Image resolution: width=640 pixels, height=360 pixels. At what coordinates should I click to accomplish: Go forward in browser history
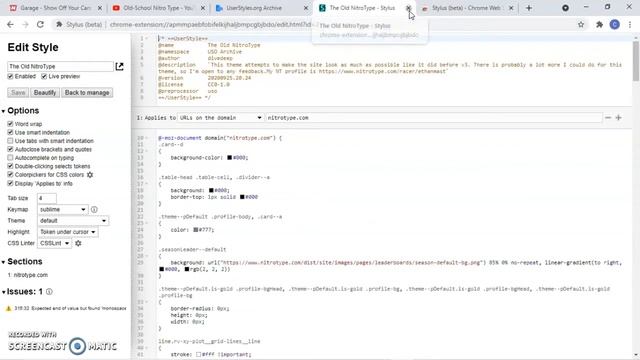click(25, 24)
